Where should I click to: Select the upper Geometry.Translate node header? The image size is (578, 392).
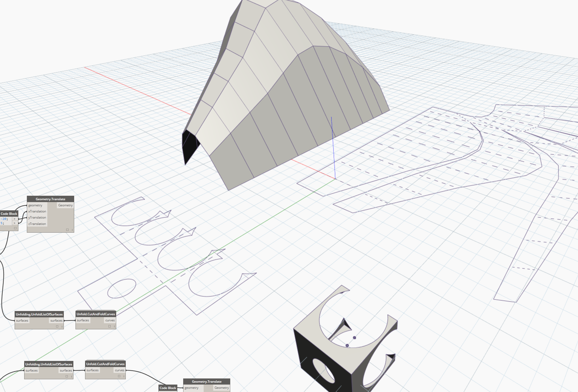point(51,199)
